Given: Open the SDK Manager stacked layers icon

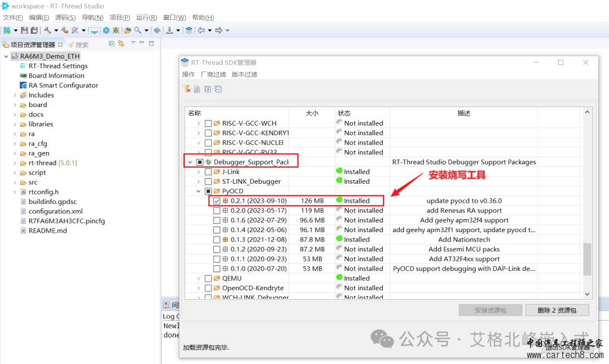Looking at the screenshot, I should (189, 30).
